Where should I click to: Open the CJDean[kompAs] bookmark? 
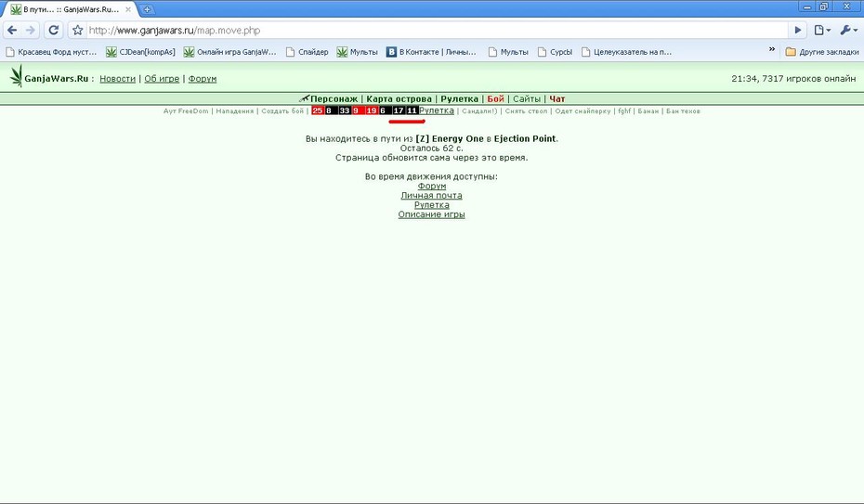coord(140,52)
